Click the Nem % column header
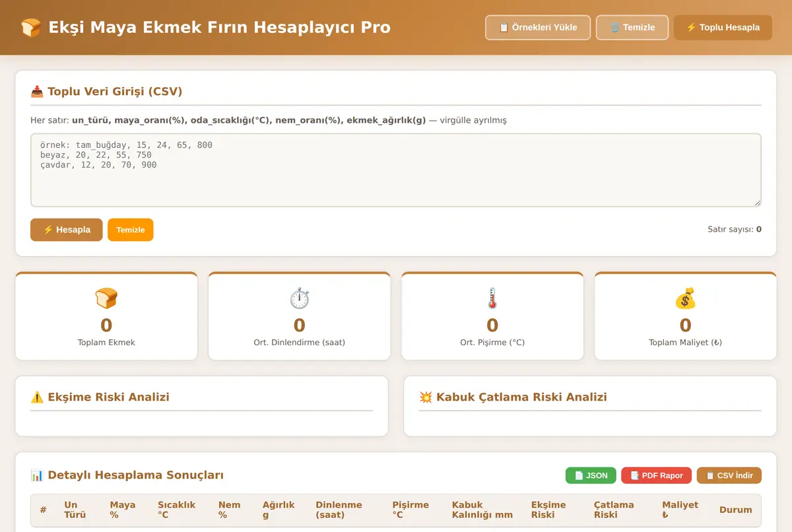This screenshot has width=792, height=532. pos(230,510)
